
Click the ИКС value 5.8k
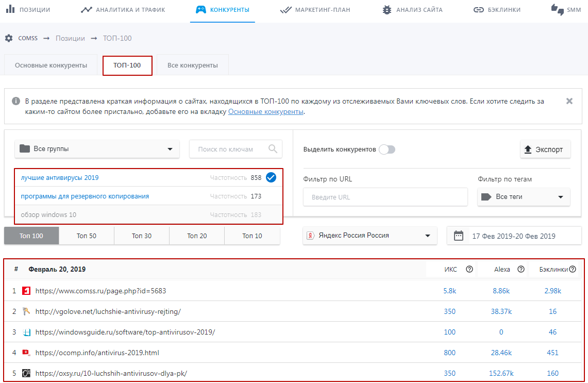pos(449,291)
